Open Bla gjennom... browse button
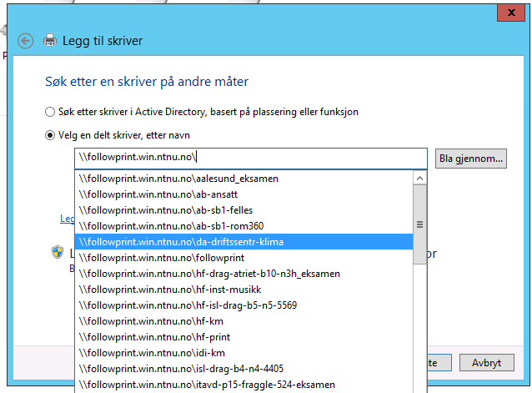 [471, 159]
